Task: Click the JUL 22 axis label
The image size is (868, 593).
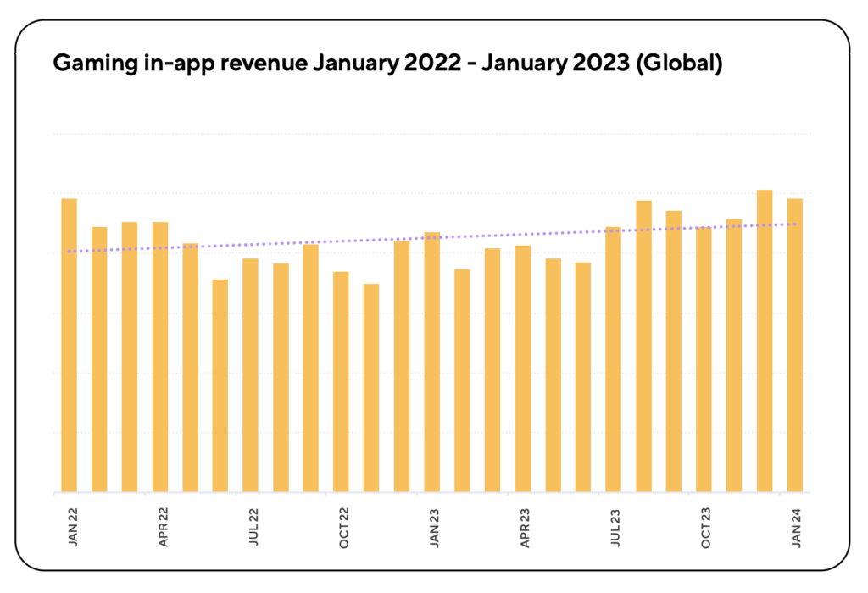Action: (252, 527)
